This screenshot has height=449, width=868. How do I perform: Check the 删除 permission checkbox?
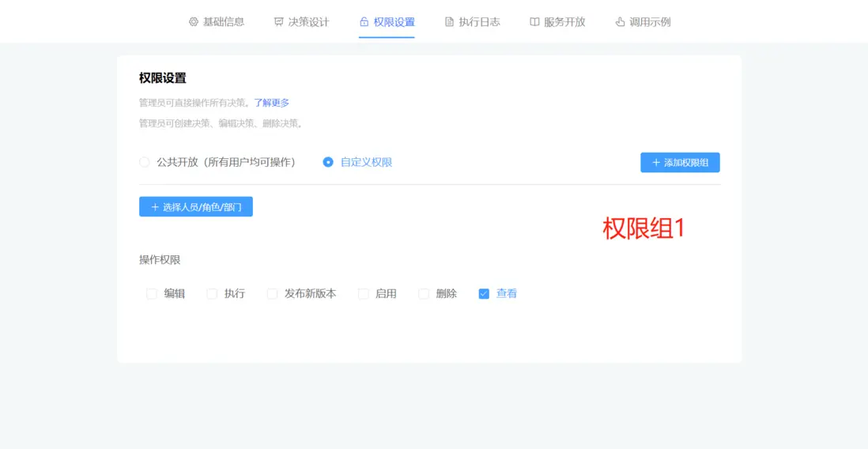pyautogui.click(x=424, y=294)
